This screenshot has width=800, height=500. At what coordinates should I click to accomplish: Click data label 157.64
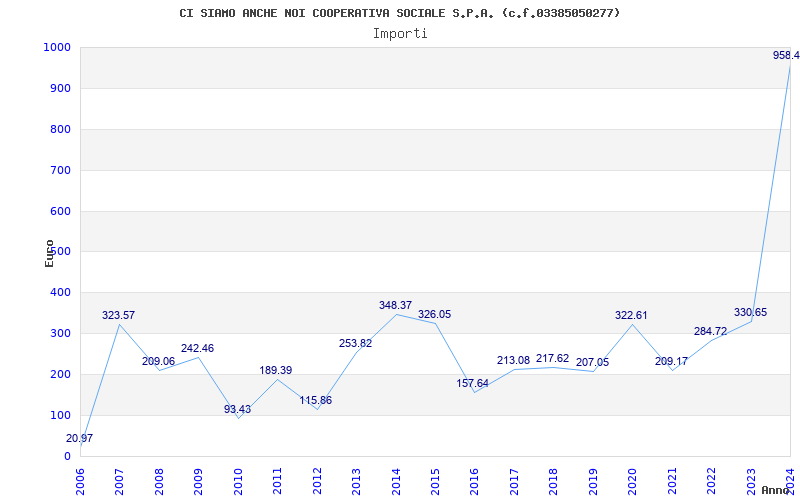tap(472, 383)
